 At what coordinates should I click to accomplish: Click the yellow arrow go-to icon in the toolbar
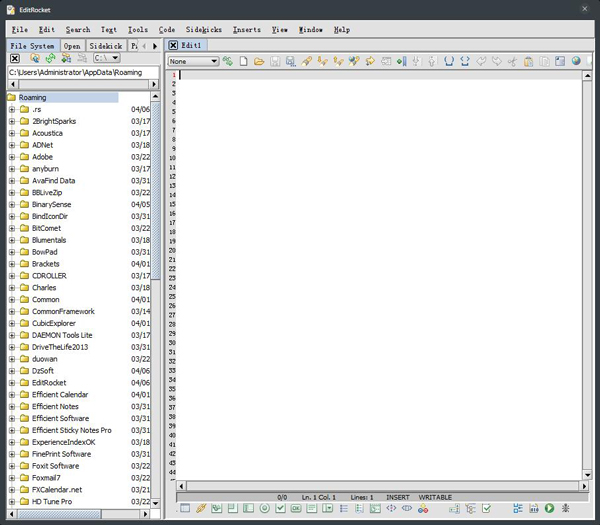pos(370,61)
